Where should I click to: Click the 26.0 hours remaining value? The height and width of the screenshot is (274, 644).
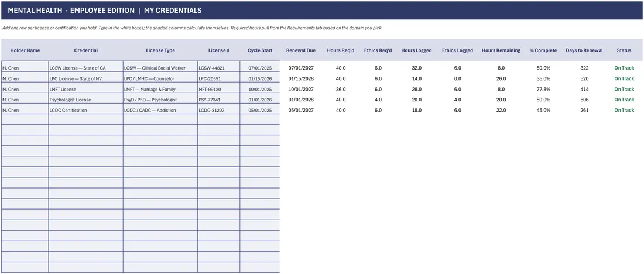click(501, 78)
